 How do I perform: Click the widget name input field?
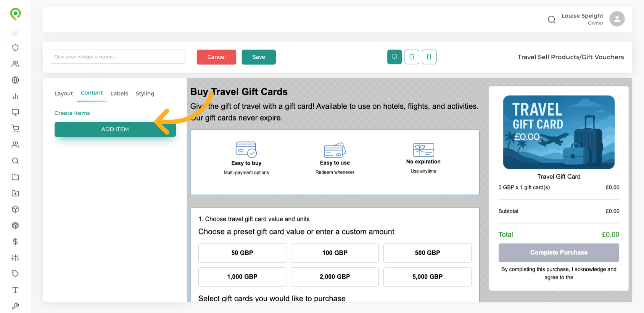[x=118, y=57]
